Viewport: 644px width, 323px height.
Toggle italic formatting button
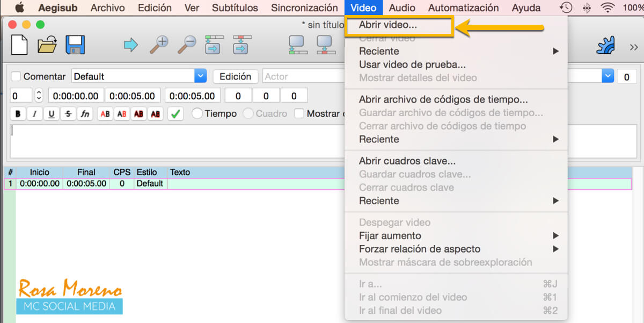click(x=35, y=114)
